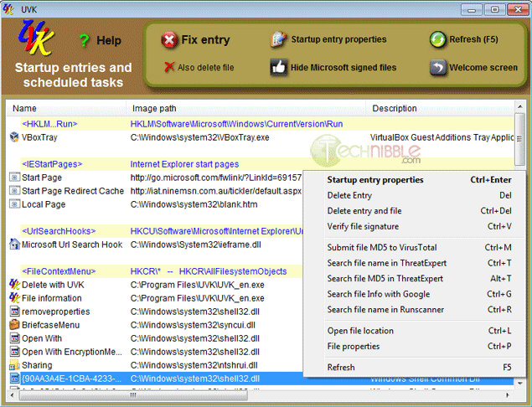Click the horizontal scrollbar thumb
The height and width of the screenshot is (407, 532).
pos(133,395)
